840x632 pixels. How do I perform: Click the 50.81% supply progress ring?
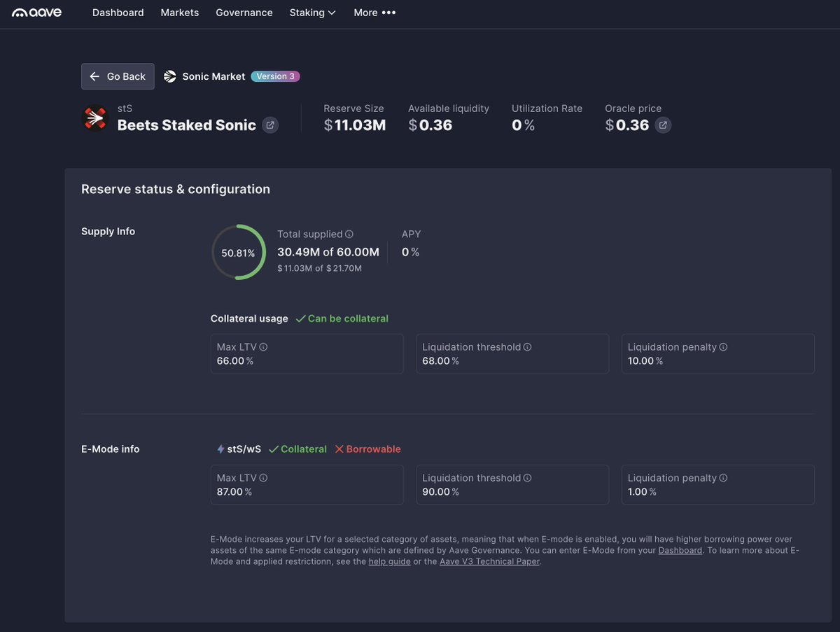tap(239, 253)
